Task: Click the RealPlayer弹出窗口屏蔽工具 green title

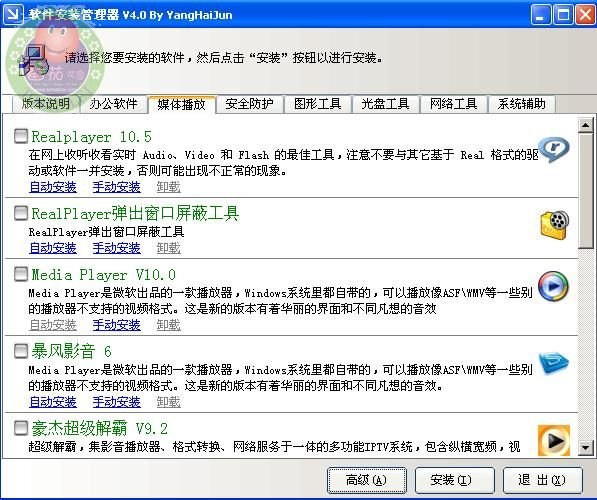Action: (x=135, y=213)
